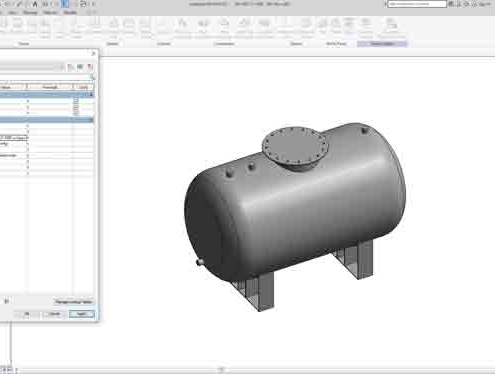Click the Manage Lookup Tables button
The width and height of the screenshot is (495, 374).
(73, 302)
